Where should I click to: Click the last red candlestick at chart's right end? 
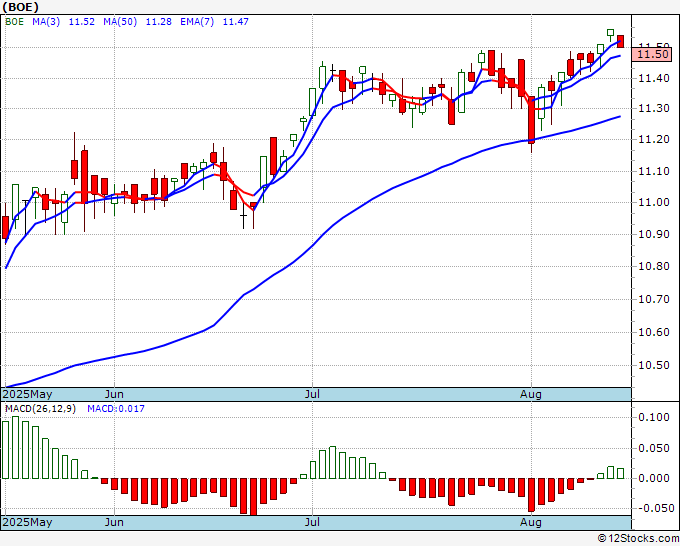[620, 41]
